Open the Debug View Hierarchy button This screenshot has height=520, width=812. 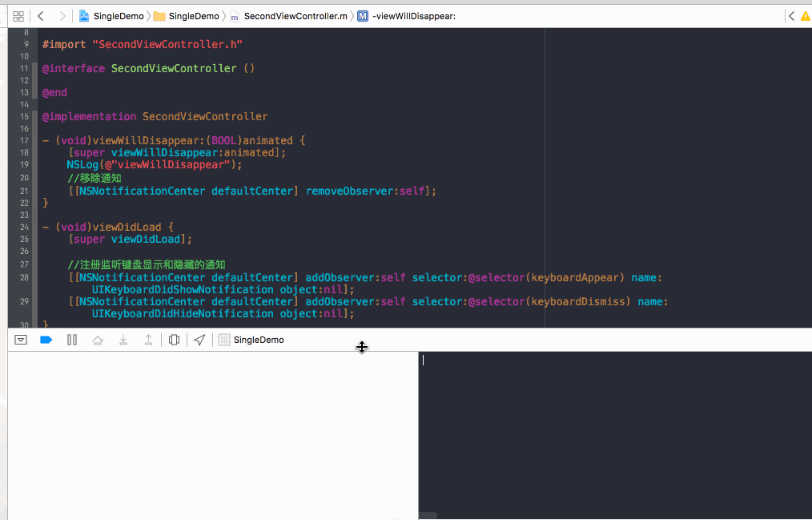tap(174, 340)
